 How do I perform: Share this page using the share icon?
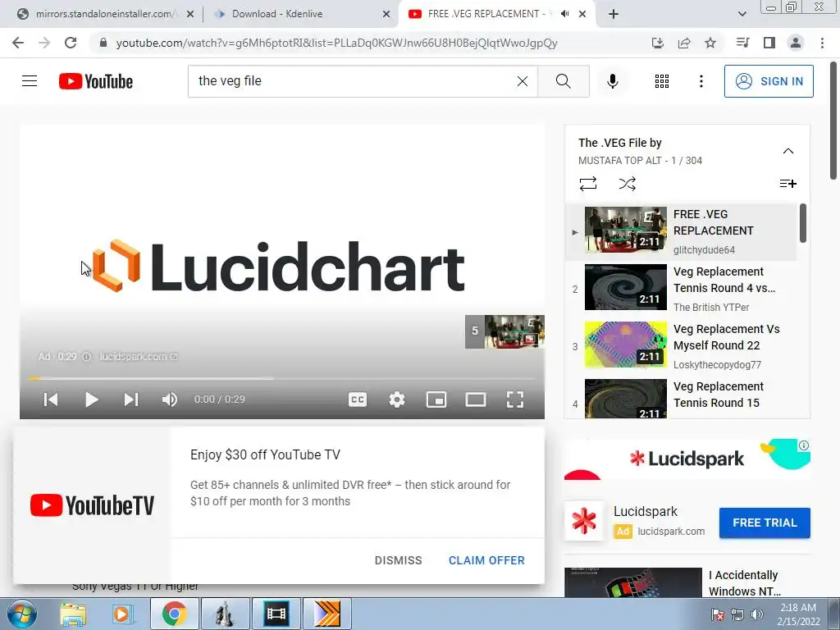684,43
